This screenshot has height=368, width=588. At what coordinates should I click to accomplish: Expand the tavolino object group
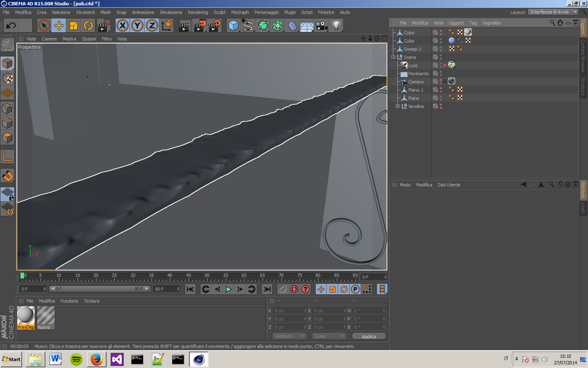pyautogui.click(x=397, y=106)
